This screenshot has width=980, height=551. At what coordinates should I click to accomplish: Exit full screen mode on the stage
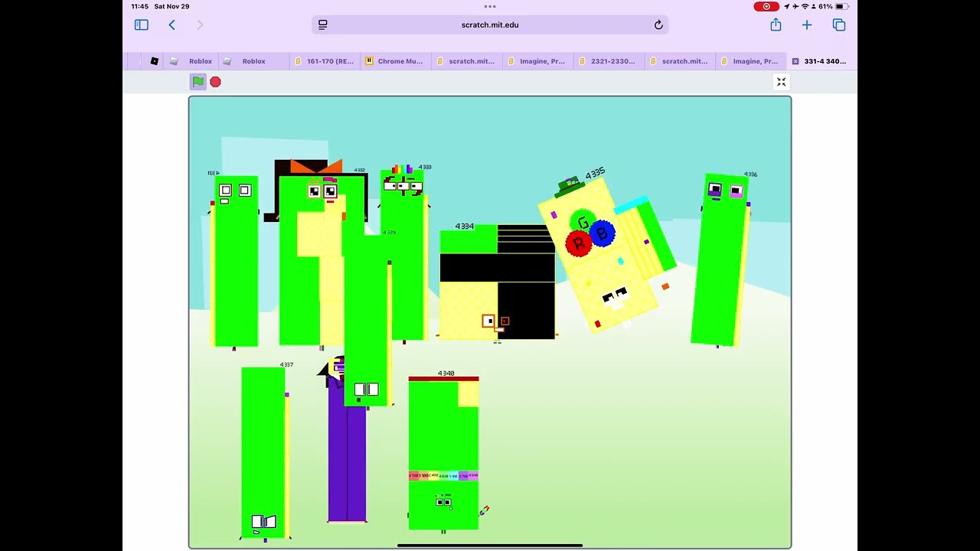point(781,82)
